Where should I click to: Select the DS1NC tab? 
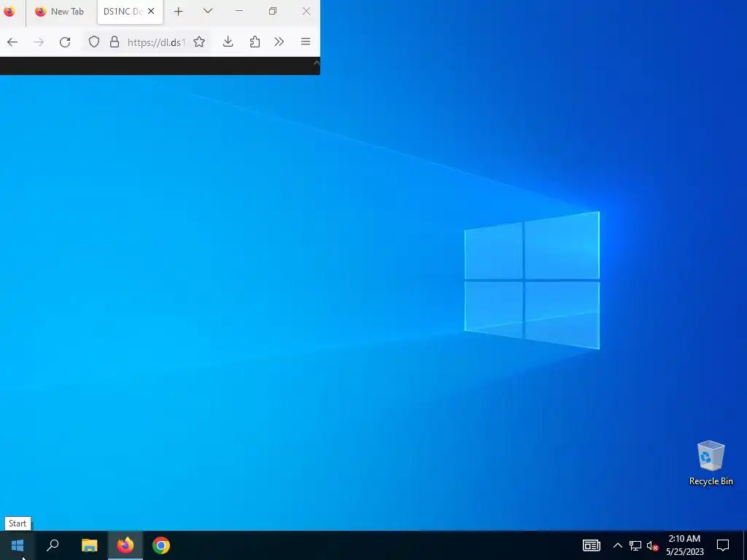click(123, 12)
